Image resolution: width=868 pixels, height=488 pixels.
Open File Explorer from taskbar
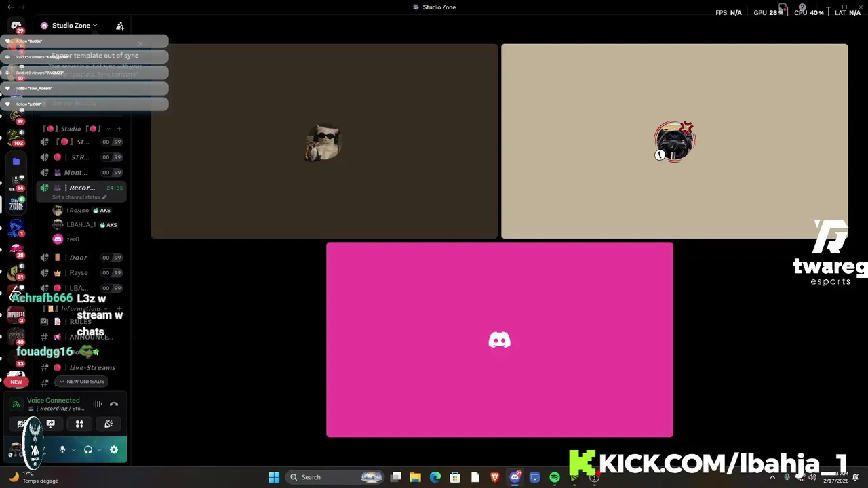tap(416, 477)
